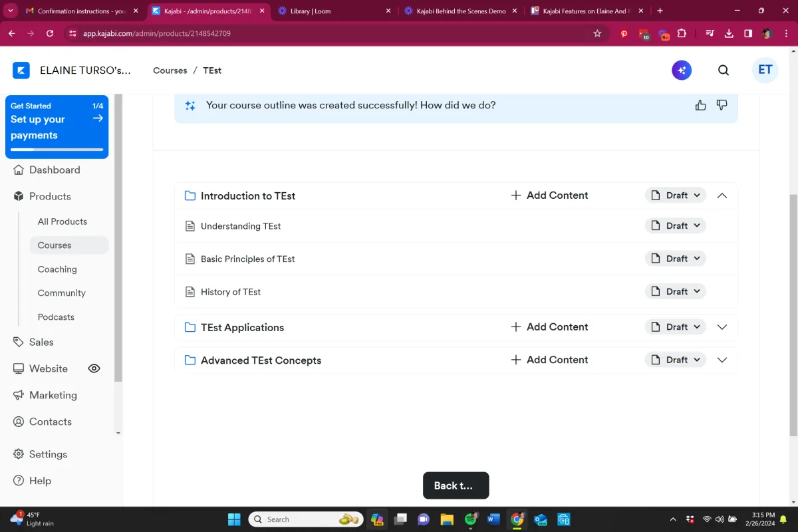Viewport: 798px width, 532px height.
Task: Expand the Advanced TEst Concepts module
Action: click(722, 360)
